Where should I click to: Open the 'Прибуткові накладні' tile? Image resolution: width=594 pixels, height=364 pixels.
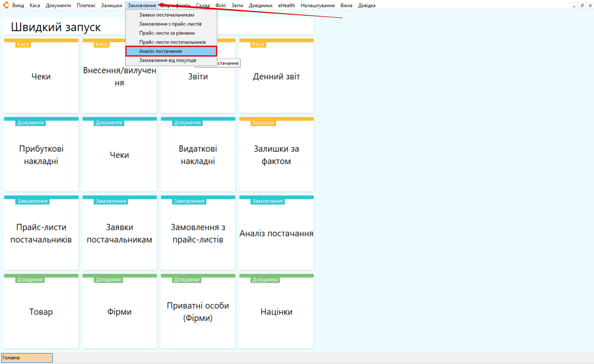point(41,155)
